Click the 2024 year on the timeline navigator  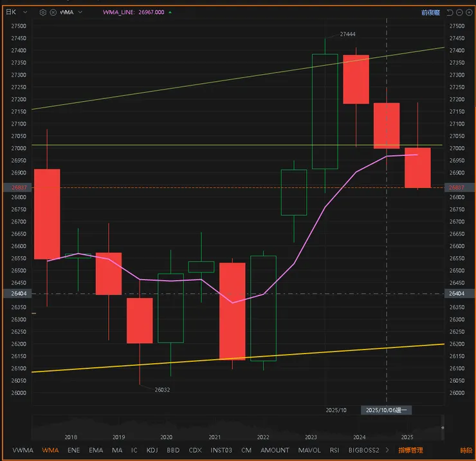tap(359, 437)
